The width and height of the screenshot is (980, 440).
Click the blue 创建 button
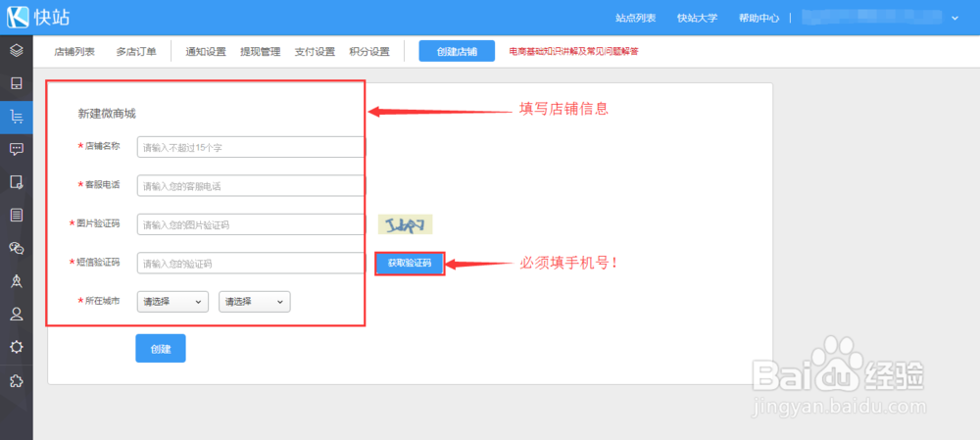[161, 349]
